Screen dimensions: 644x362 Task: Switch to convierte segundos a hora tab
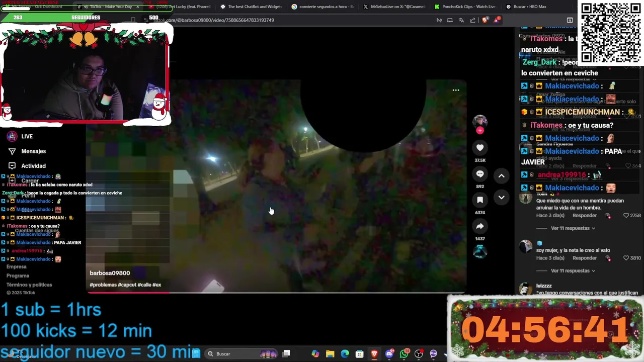tap(323, 7)
